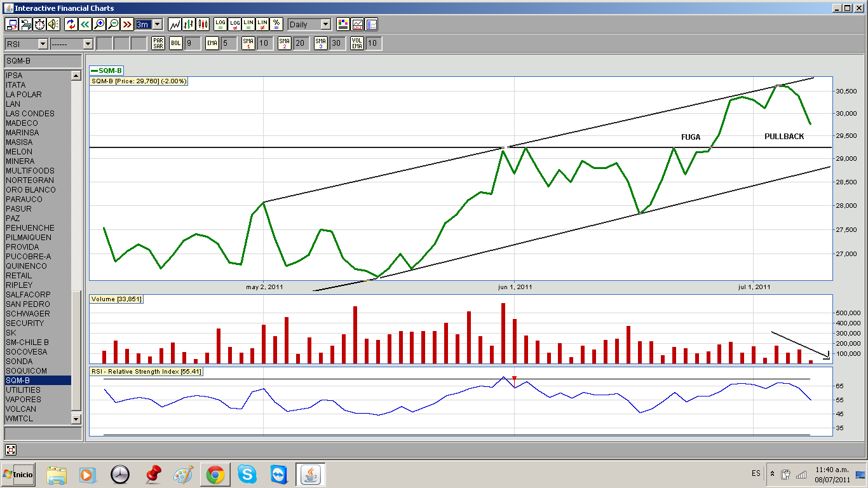Screen dimensions: 868x488
Task: Select LAN from the ticker list
Action: coord(13,104)
